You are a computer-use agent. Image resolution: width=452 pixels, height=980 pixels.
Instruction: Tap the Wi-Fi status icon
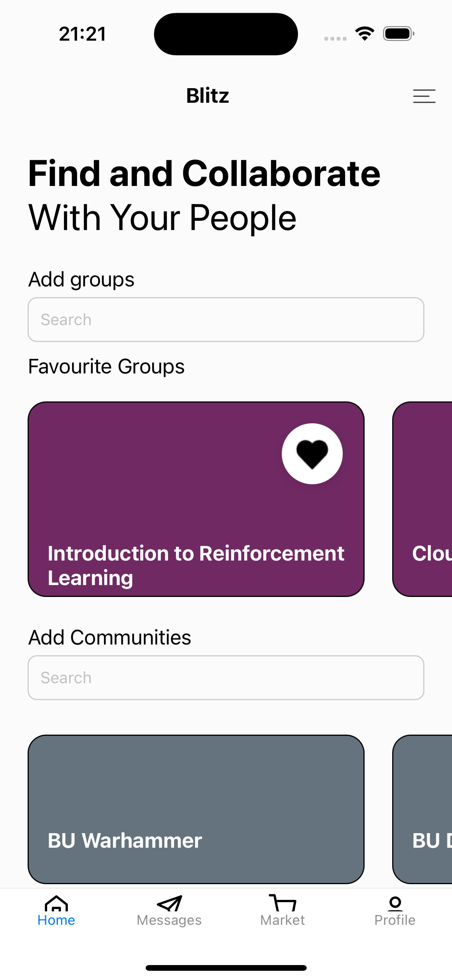coord(365,34)
